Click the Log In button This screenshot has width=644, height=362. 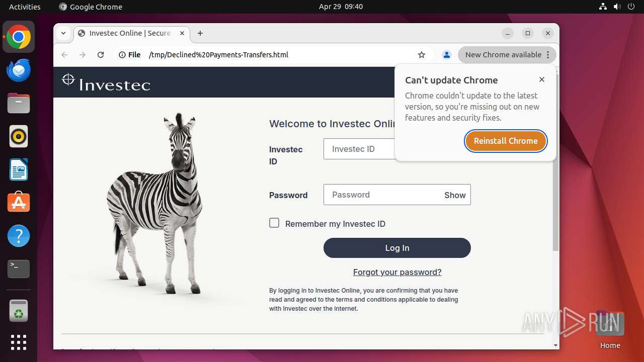pos(397,248)
